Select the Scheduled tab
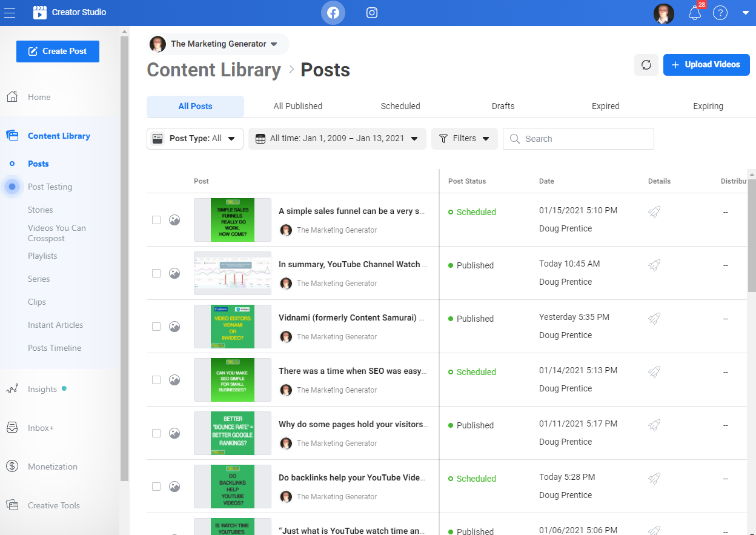The width and height of the screenshot is (756, 535). 400,106
